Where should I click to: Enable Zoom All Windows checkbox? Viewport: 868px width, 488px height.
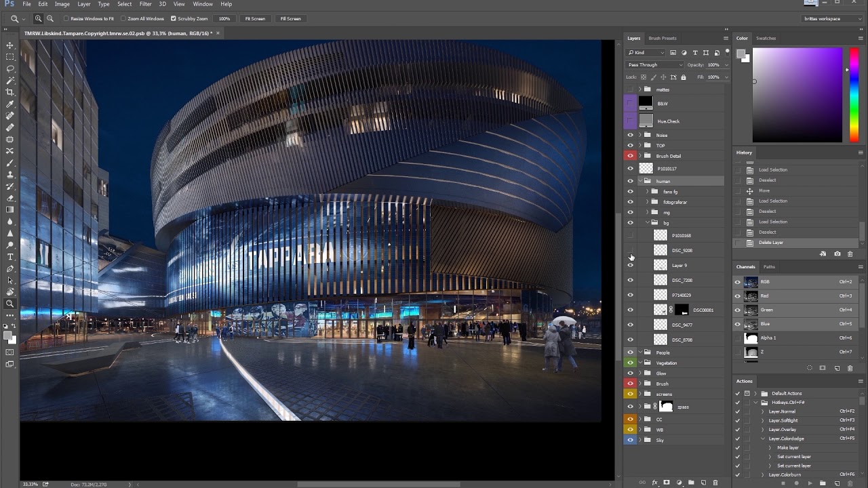pyautogui.click(x=123, y=18)
